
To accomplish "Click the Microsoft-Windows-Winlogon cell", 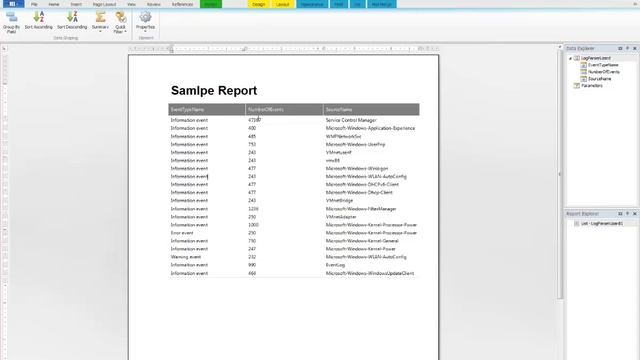I will (x=357, y=169).
